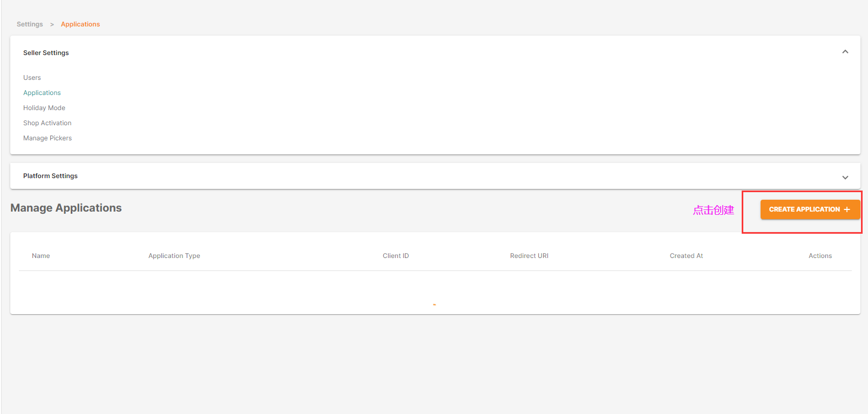Open Holiday Mode settings

(x=44, y=108)
